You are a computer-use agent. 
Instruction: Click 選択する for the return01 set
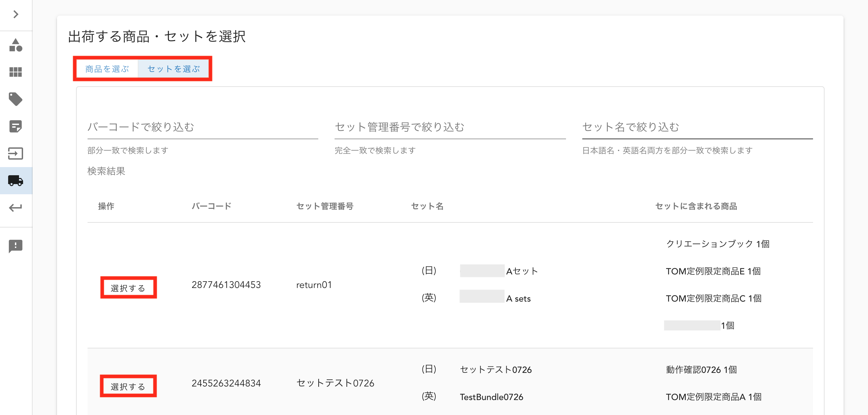click(128, 288)
